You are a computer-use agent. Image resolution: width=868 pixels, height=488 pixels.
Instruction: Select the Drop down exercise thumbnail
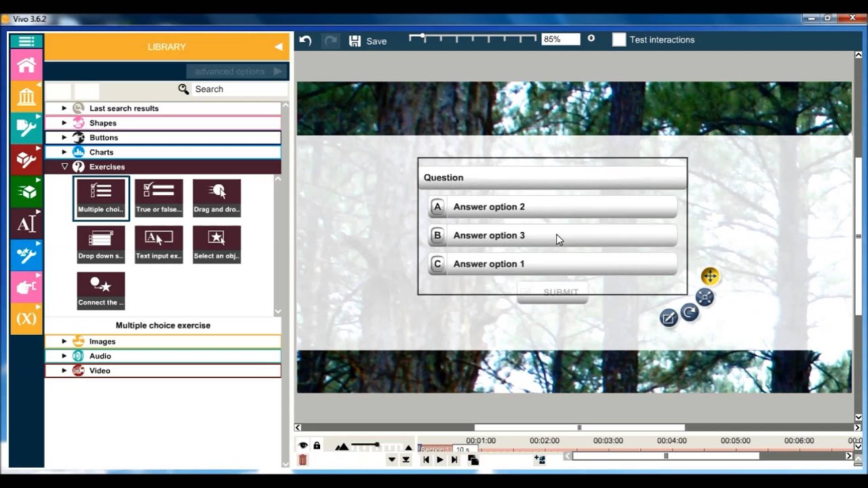(101, 244)
